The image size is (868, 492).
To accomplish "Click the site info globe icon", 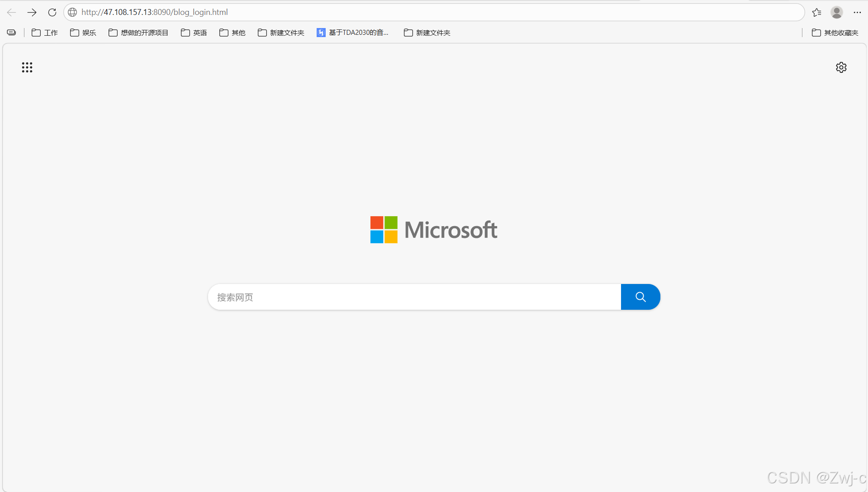I will (72, 12).
